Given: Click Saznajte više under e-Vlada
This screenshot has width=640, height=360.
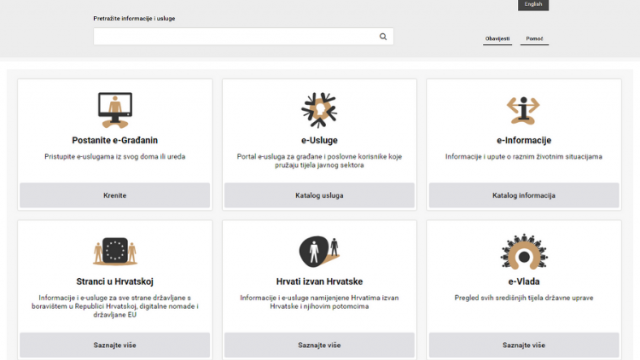Looking at the screenshot, I should pyautogui.click(x=524, y=345).
